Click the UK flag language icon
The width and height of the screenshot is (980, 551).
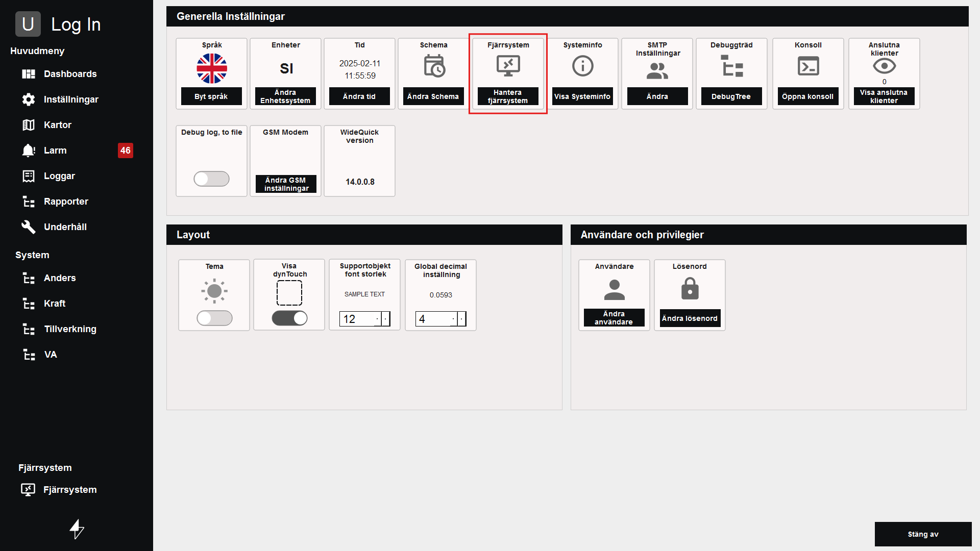click(212, 68)
